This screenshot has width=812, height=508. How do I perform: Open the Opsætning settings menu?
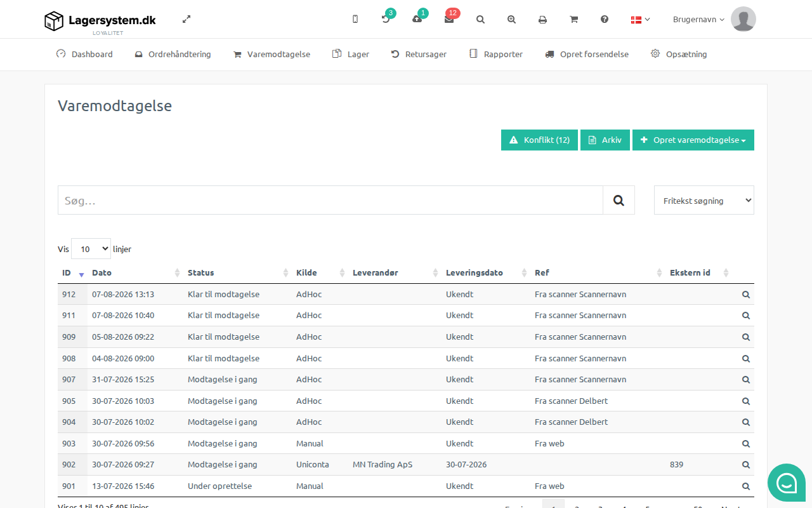coord(679,55)
